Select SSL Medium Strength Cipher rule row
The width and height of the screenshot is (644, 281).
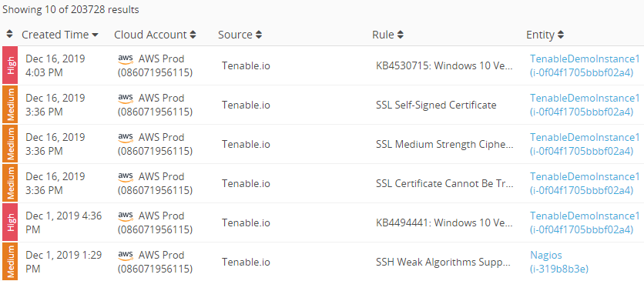pyautogui.click(x=444, y=145)
